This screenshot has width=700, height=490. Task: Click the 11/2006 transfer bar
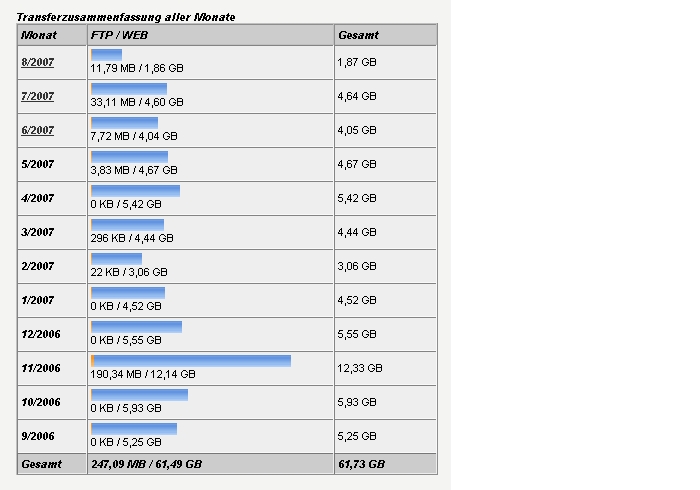pos(191,361)
